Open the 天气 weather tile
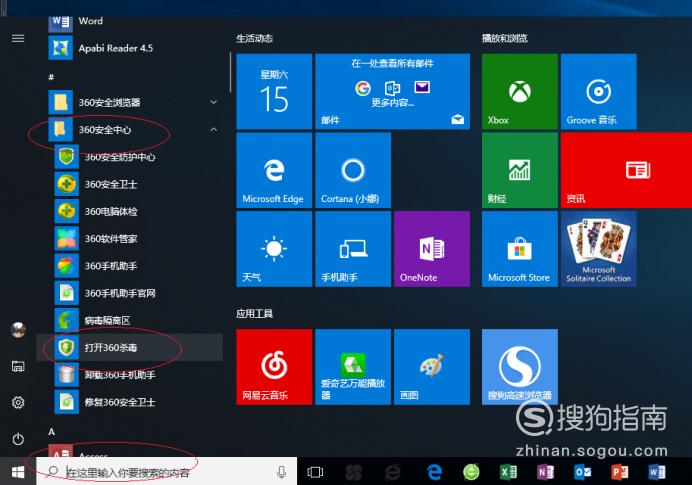The width and height of the screenshot is (692, 485). click(274, 249)
